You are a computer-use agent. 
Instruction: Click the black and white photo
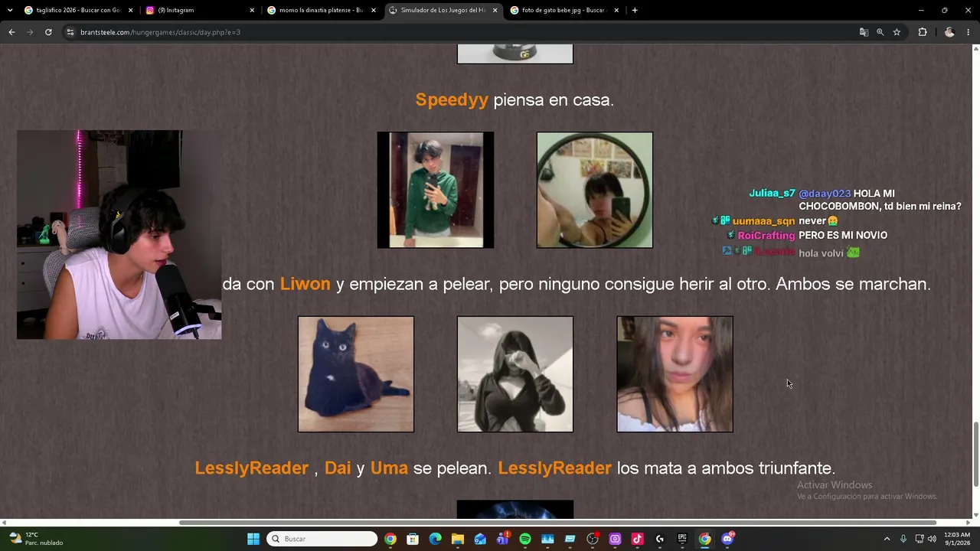coord(515,374)
